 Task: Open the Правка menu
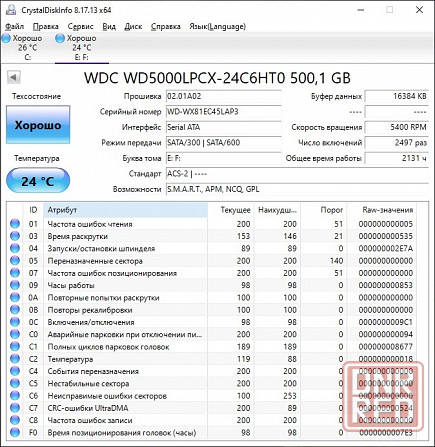coord(46,26)
